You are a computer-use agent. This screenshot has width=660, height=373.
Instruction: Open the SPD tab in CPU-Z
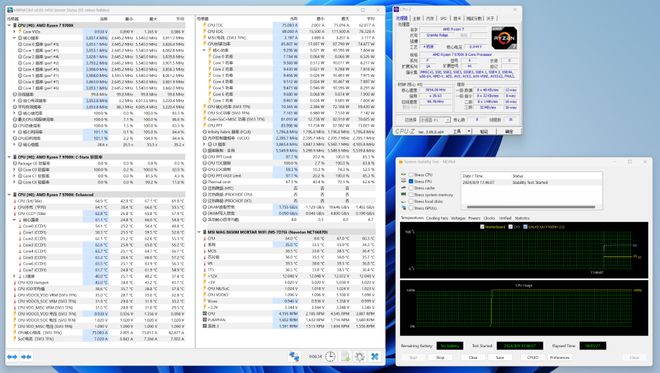[443, 19]
